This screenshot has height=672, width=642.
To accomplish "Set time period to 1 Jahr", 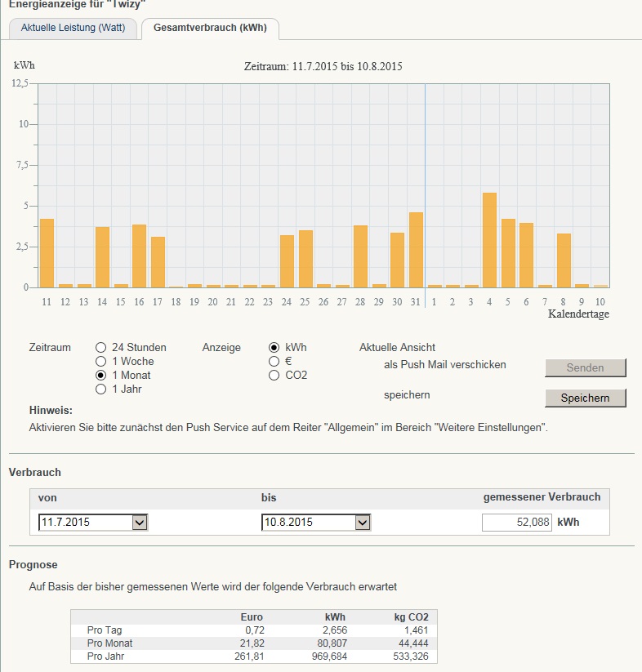I will click(101, 389).
